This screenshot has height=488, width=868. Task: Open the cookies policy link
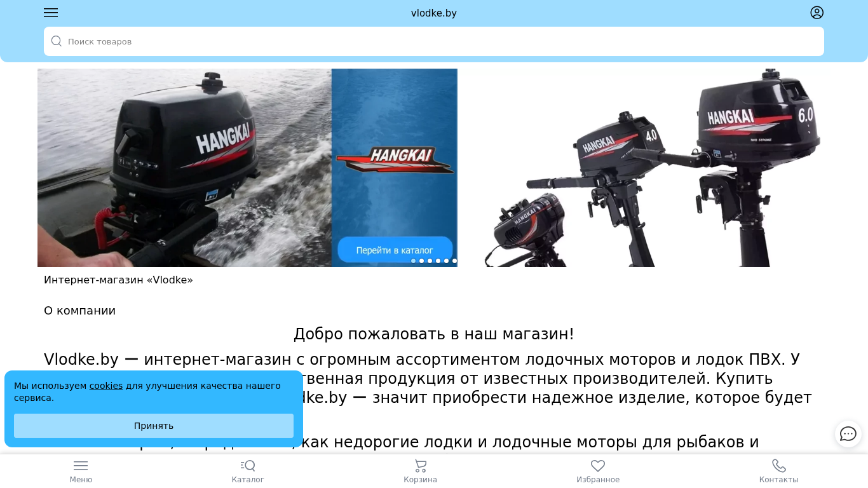[105, 386]
